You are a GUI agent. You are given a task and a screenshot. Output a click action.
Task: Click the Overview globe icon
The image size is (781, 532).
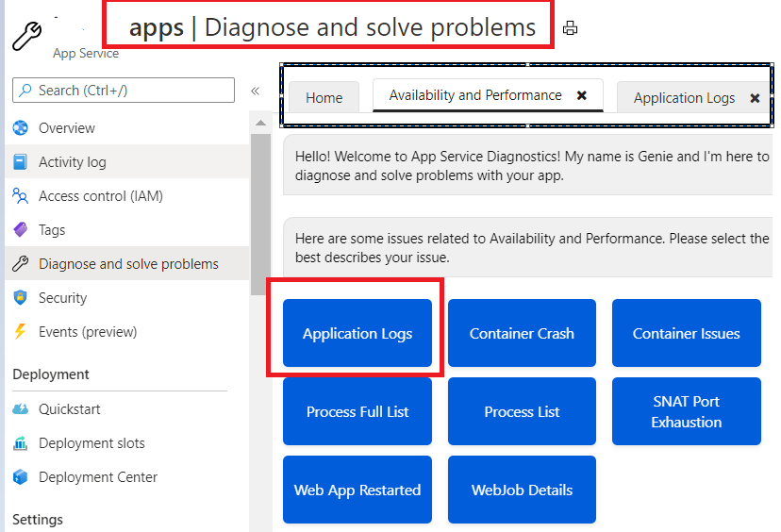[x=21, y=128]
